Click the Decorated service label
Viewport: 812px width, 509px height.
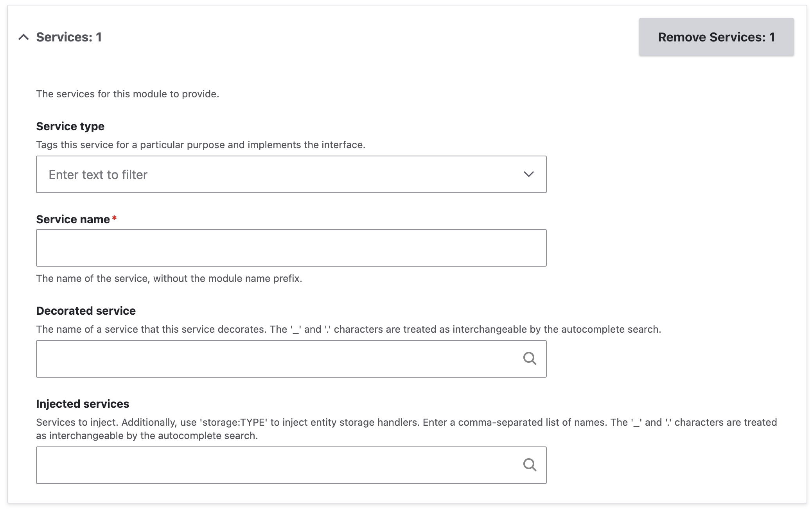pyautogui.click(x=86, y=311)
